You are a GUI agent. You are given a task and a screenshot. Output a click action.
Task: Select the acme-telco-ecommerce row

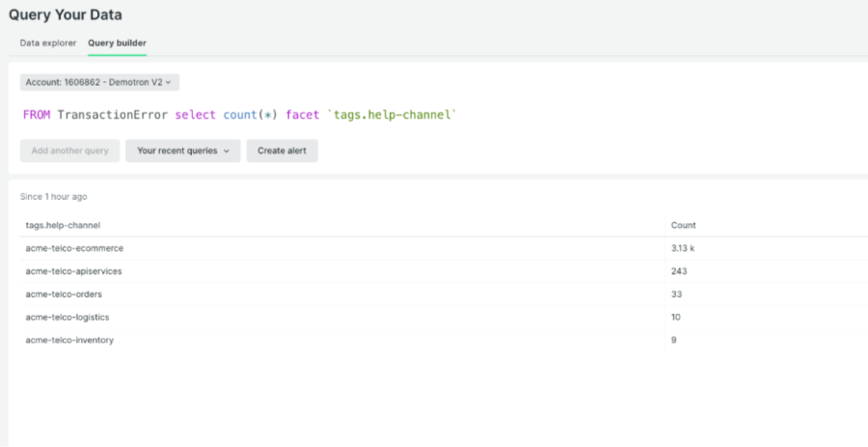444,248
